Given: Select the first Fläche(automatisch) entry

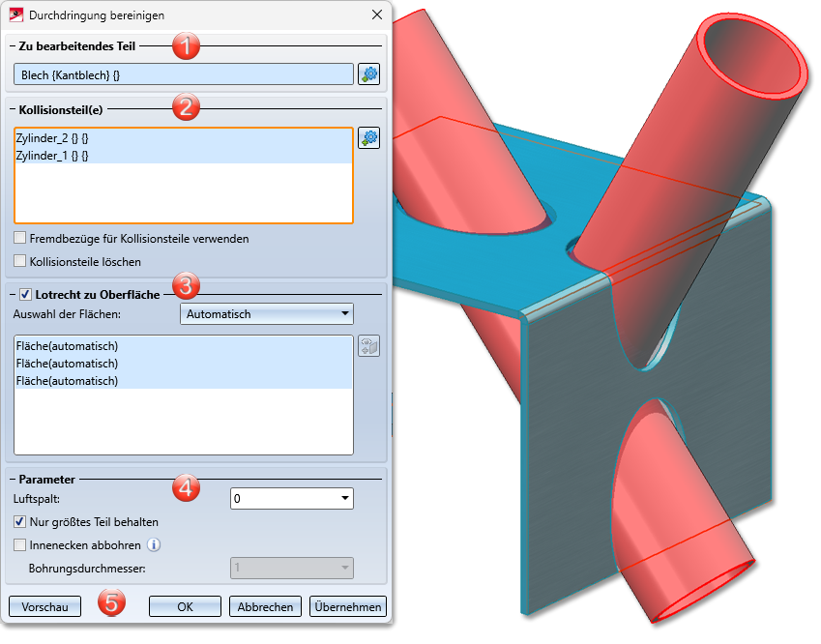Looking at the screenshot, I should 184,346.
